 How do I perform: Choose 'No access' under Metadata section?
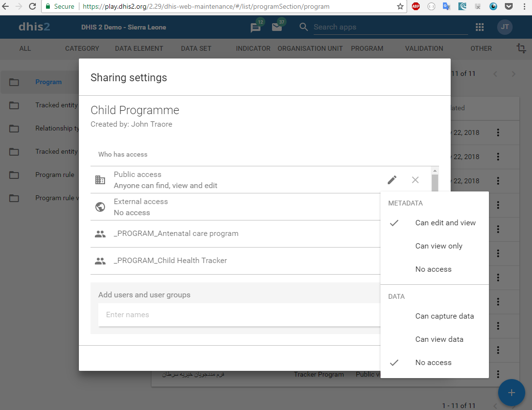pyautogui.click(x=433, y=269)
